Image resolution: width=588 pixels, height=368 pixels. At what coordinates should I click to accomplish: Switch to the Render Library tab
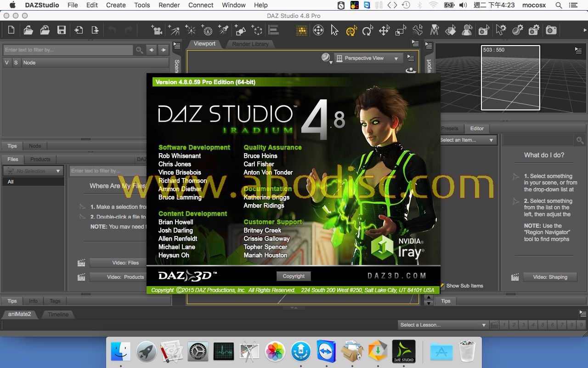[250, 44]
